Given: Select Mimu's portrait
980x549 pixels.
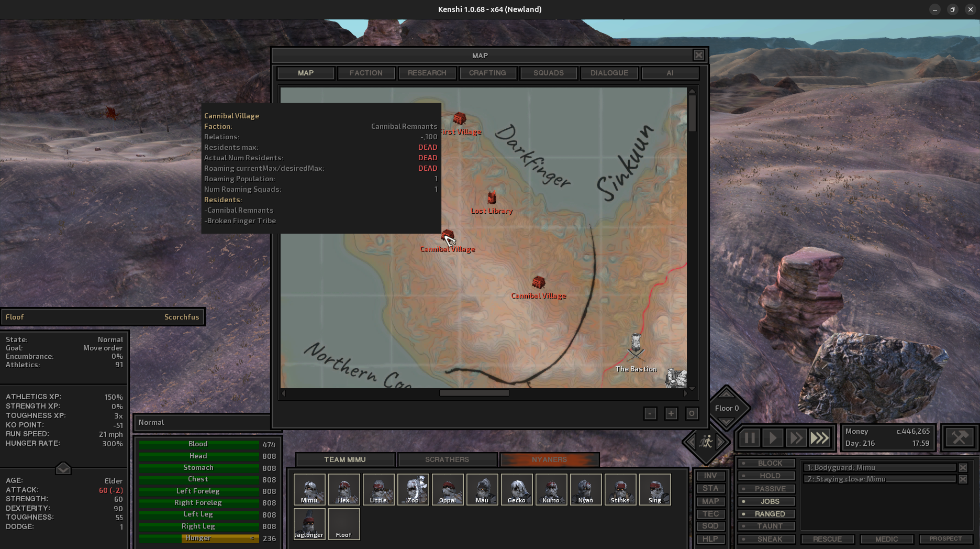Looking at the screenshot, I should (309, 489).
